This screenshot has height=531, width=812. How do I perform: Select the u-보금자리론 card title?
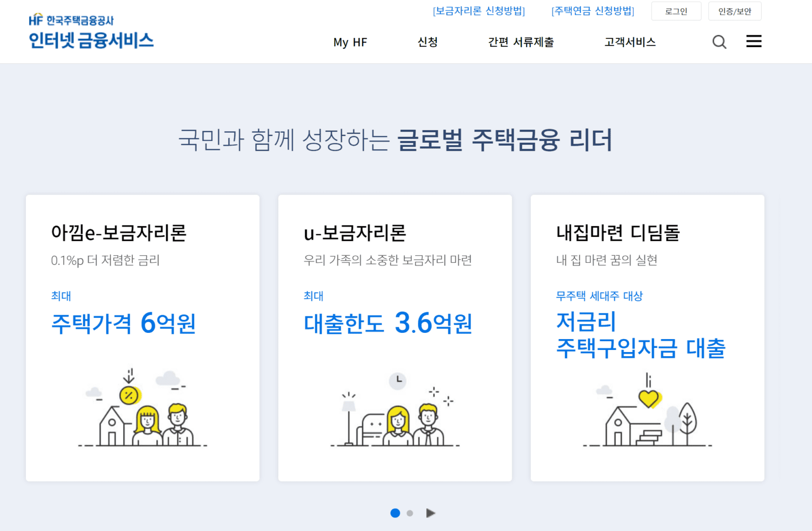[x=355, y=233]
